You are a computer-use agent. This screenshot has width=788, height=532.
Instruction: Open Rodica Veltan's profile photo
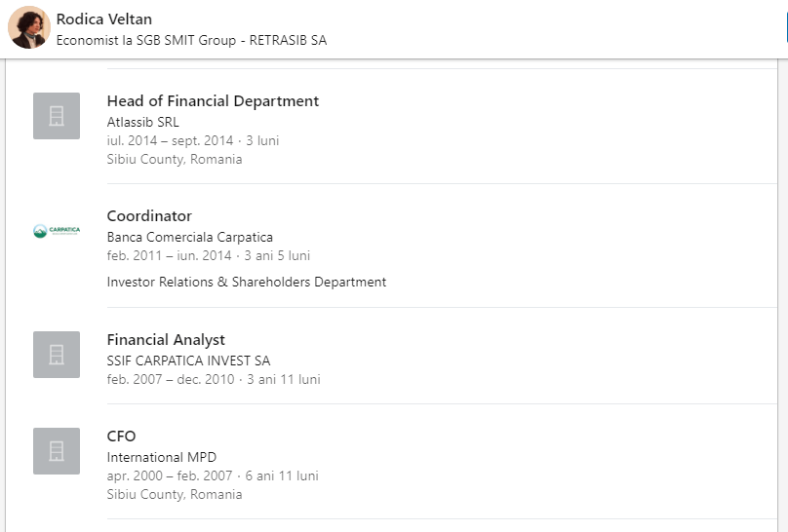tap(29, 27)
